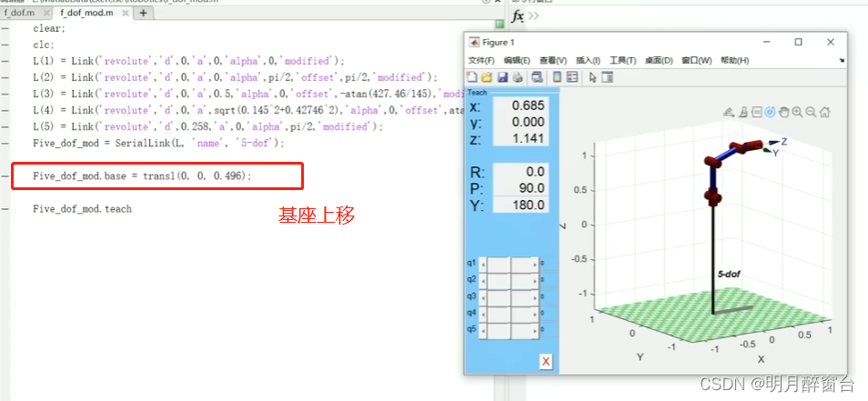The height and width of the screenshot is (401, 868).
Task: Click the Restore View home icon
Action: click(x=825, y=112)
